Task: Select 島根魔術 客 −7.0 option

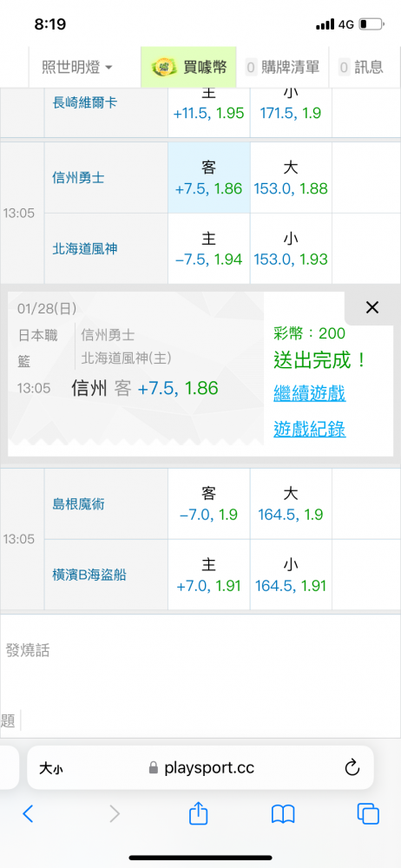Action: tap(209, 503)
